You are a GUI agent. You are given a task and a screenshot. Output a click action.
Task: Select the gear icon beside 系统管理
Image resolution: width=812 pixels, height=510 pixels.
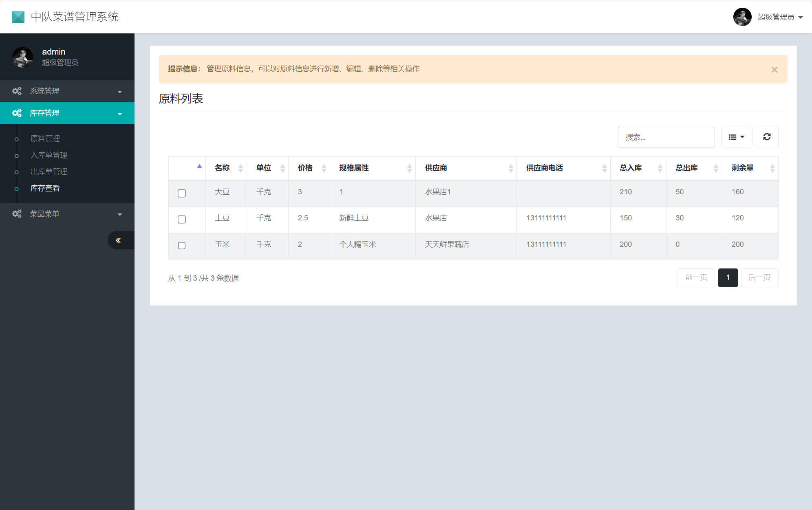coord(17,91)
